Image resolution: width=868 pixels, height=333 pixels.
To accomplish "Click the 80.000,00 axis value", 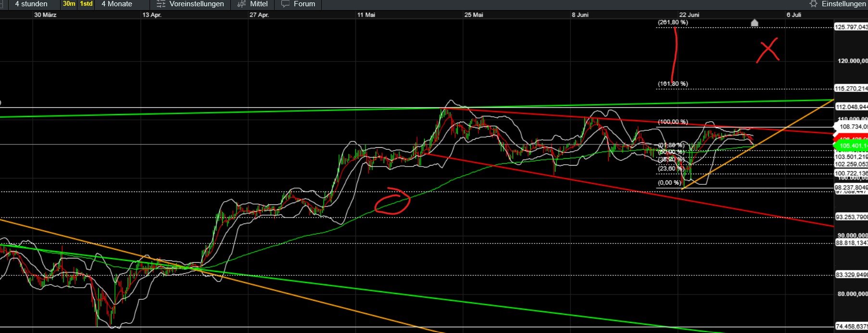I will [853, 294].
